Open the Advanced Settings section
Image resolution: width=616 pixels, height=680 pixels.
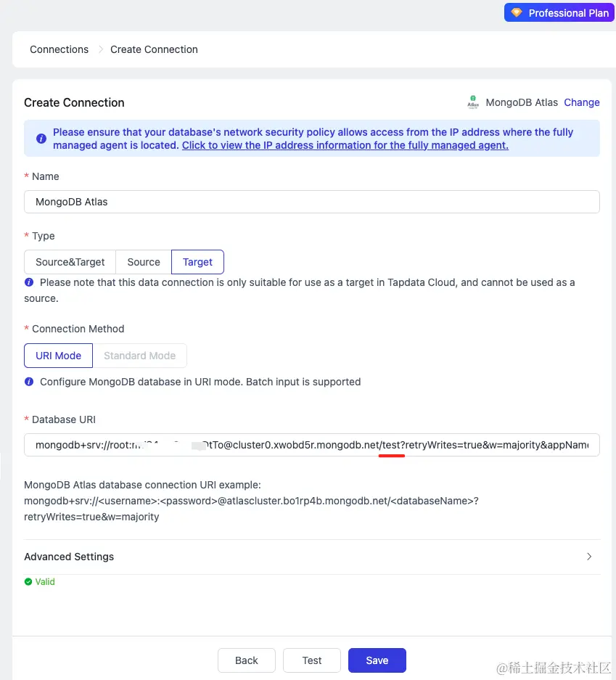[69, 557]
